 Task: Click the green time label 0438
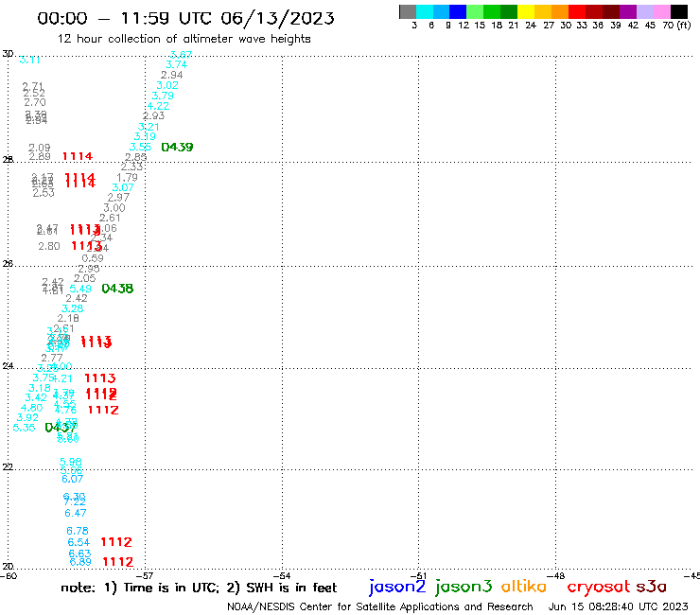(x=117, y=289)
